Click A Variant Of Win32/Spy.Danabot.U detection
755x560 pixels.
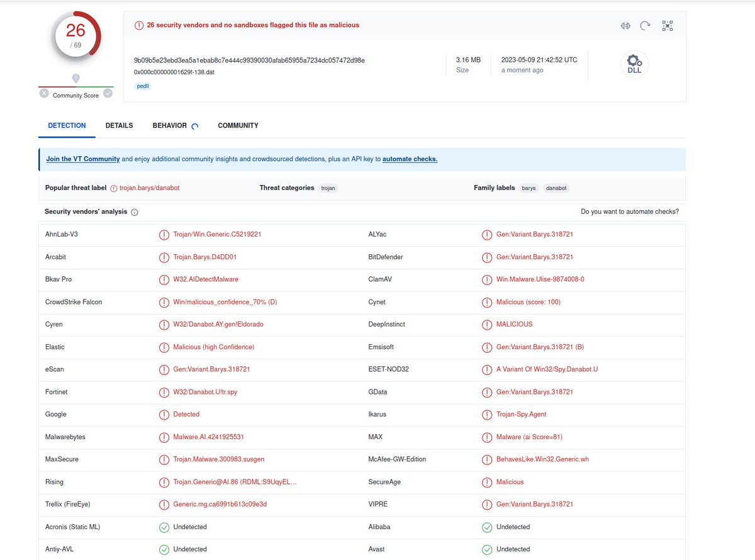point(547,369)
